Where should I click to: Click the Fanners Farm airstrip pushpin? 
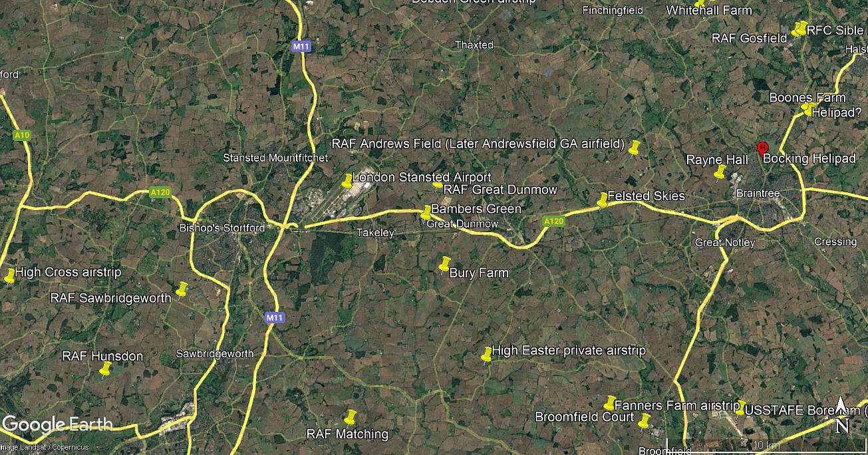coord(610,402)
